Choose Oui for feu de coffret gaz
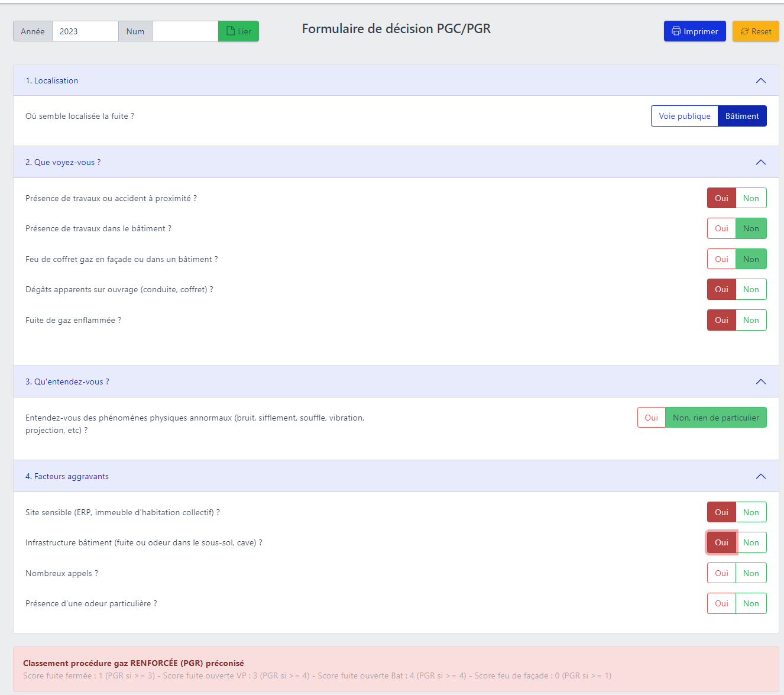Screen dimensions: 784x695 point(721,259)
